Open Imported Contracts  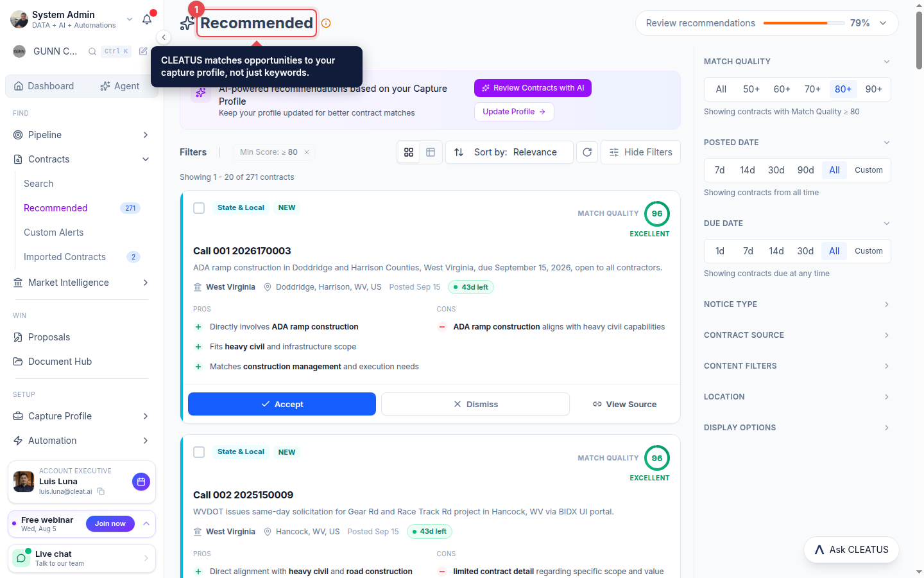click(x=65, y=257)
